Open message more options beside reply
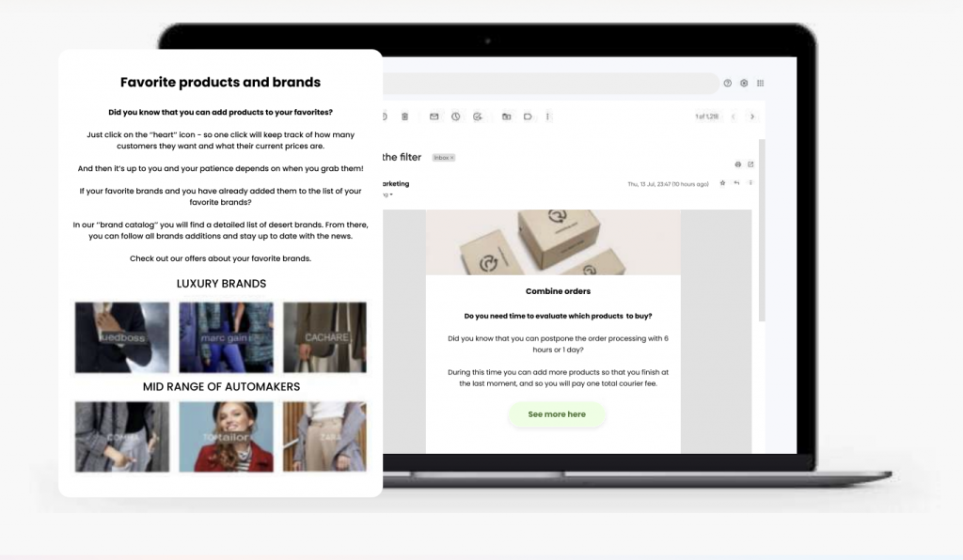Screen dimensions: 963x560 click(750, 183)
